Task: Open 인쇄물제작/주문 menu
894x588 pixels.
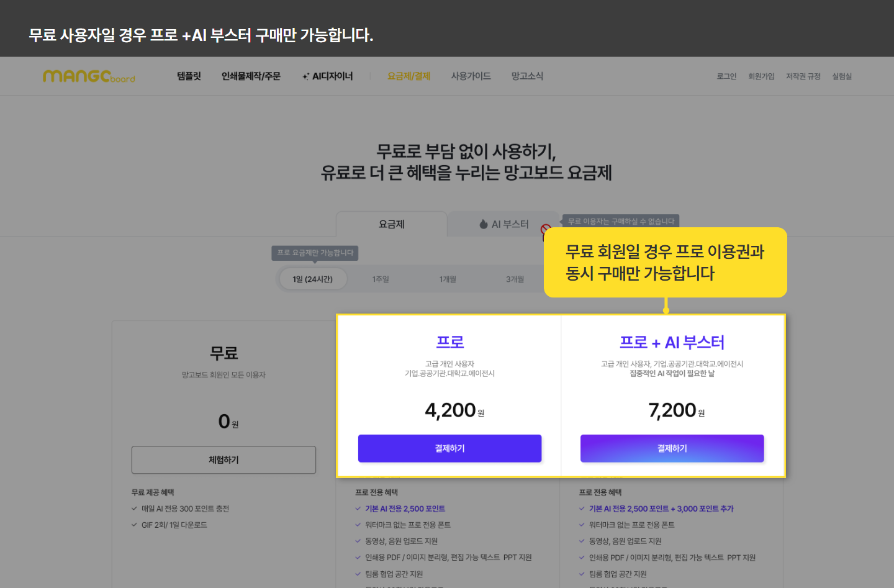Action: coord(251,76)
